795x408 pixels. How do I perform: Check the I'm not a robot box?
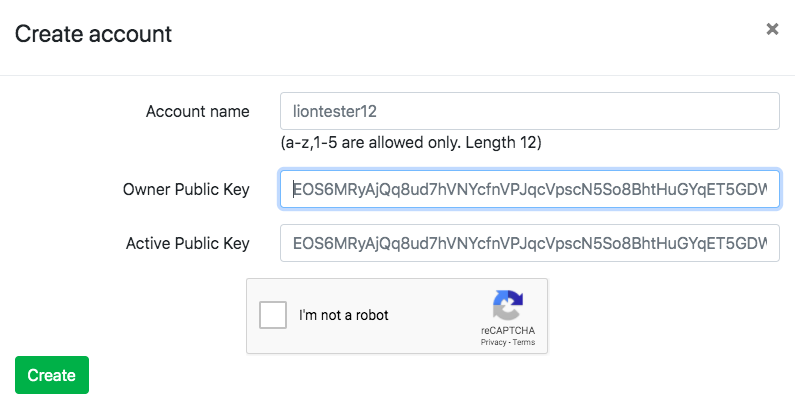click(x=273, y=315)
